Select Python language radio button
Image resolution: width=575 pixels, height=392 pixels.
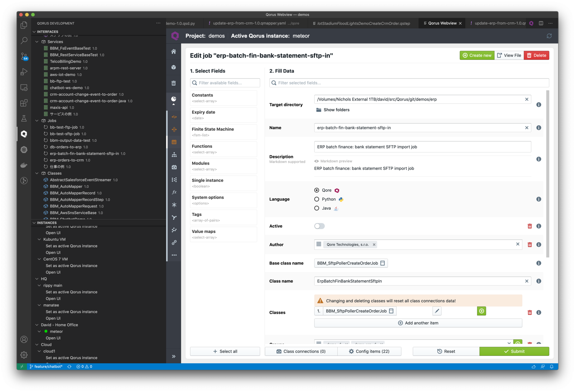(316, 199)
